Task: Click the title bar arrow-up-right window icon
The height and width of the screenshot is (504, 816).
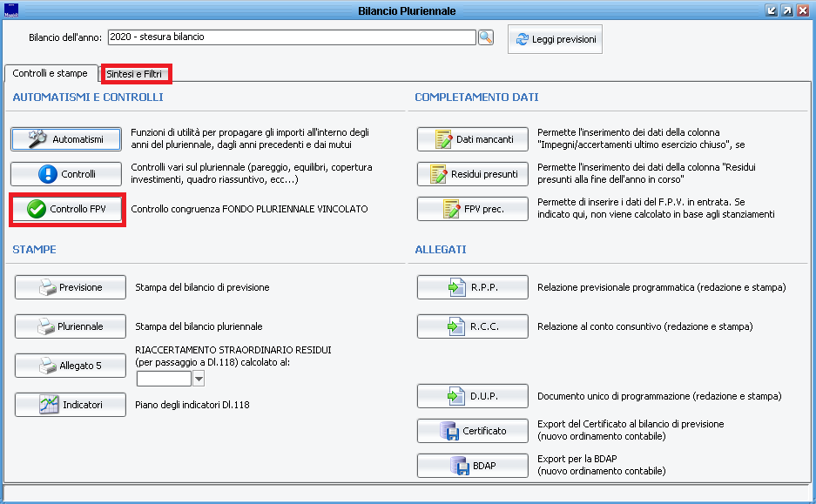Action: [787, 10]
